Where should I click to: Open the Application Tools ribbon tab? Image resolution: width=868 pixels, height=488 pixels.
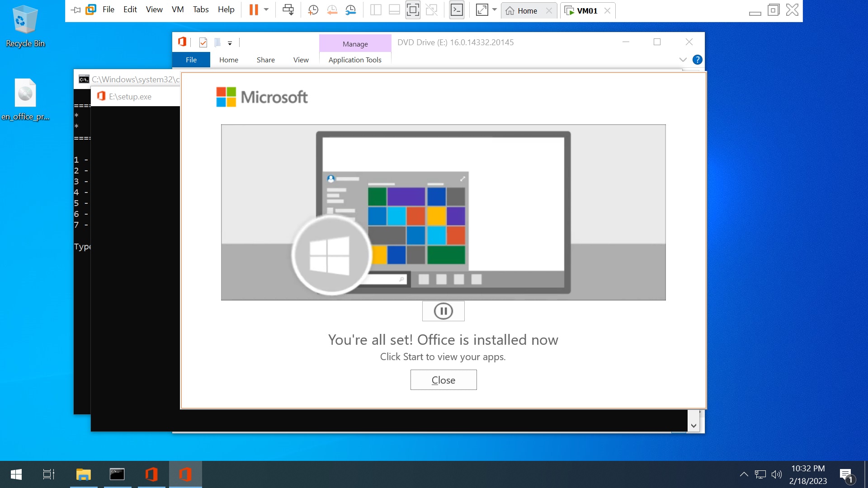coord(355,60)
